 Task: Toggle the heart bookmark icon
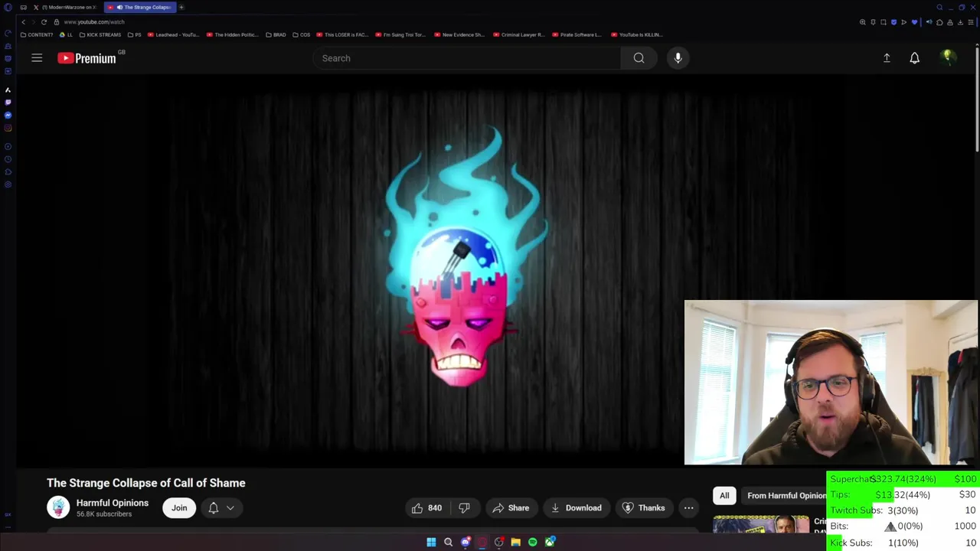[914, 22]
